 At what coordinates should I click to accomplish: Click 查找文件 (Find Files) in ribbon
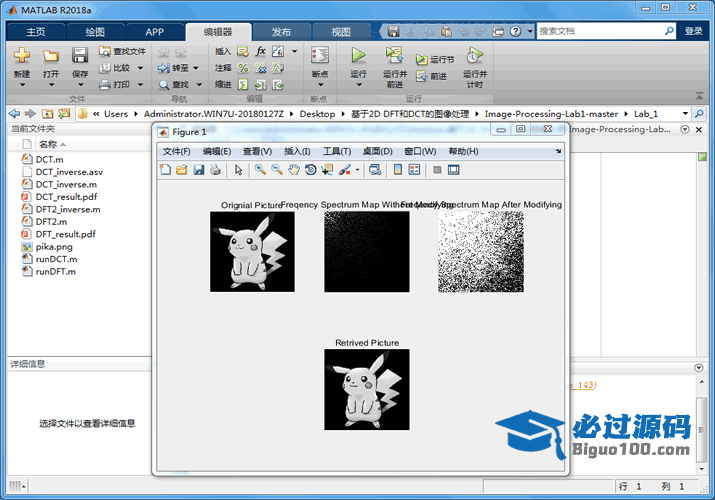(123, 51)
